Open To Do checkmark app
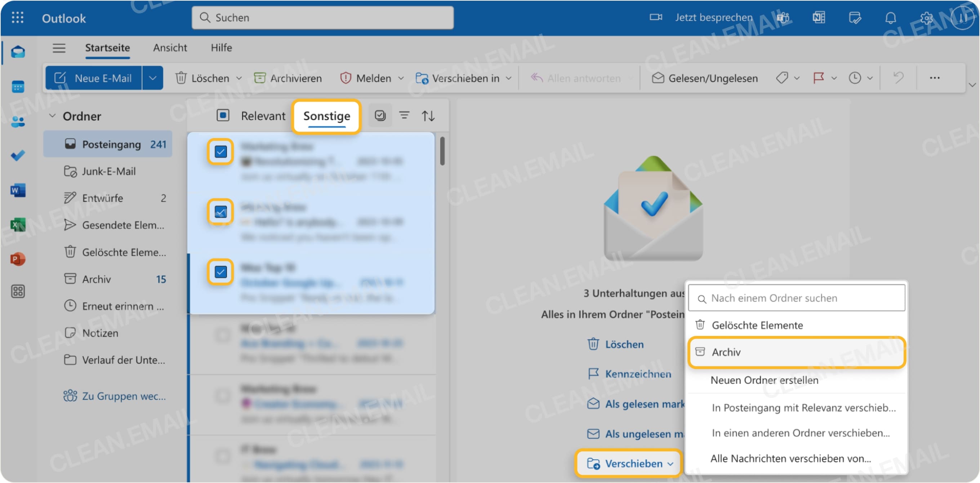Screen dimensions: 980x483 click(x=18, y=155)
